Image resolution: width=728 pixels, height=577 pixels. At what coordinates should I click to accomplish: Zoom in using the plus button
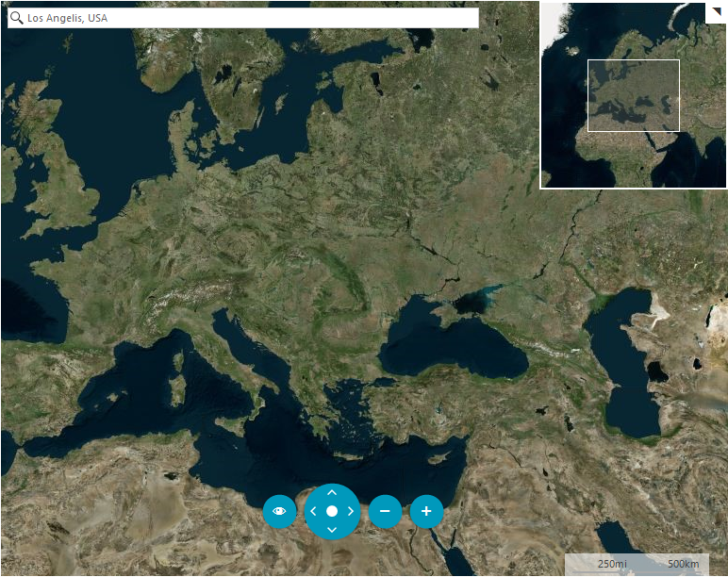(426, 511)
